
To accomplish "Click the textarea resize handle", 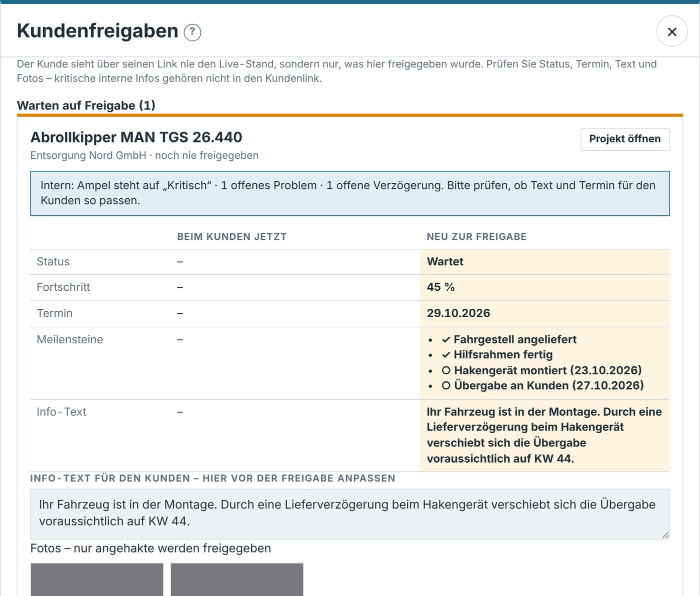I will [665, 535].
